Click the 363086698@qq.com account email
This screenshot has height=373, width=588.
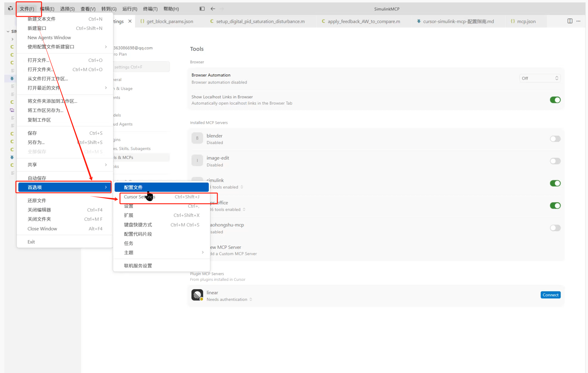pyautogui.click(x=133, y=48)
